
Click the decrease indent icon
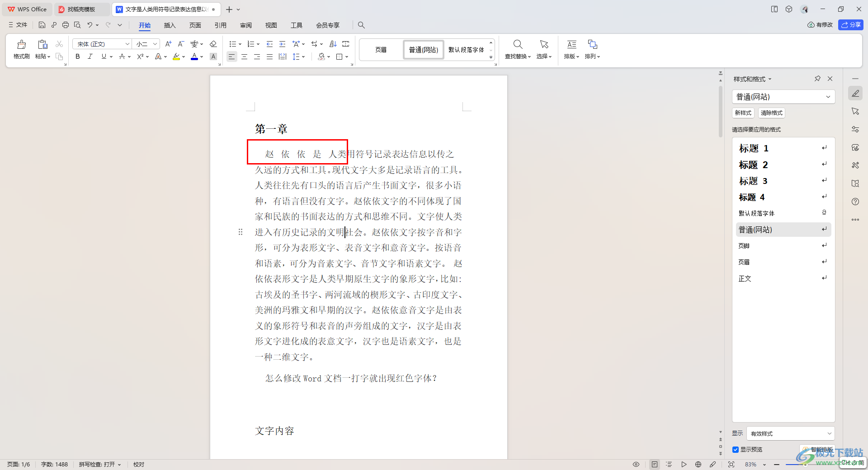[269, 44]
